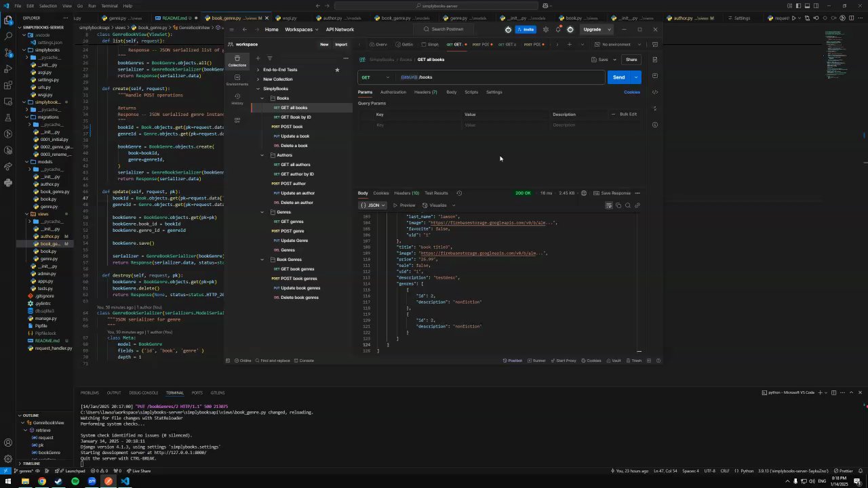Click the Invite button
This screenshot has width=868, height=488.
pyautogui.click(x=526, y=29)
